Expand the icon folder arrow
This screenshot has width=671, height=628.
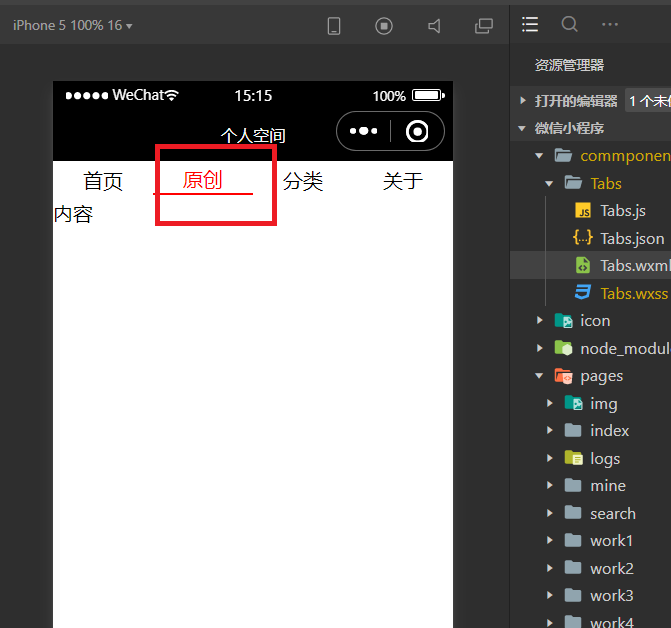pyautogui.click(x=540, y=320)
